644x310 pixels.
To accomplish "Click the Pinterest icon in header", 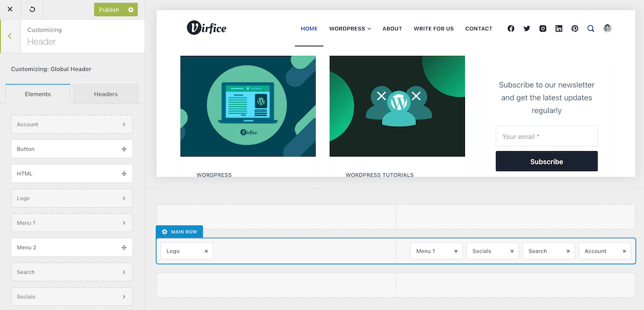I will click(575, 29).
